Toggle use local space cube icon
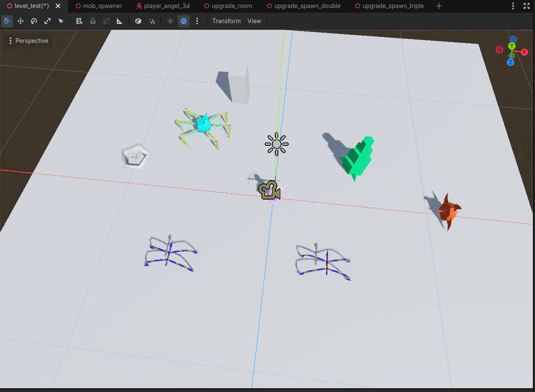Screen dimensions: 535x392 (x=138, y=21)
